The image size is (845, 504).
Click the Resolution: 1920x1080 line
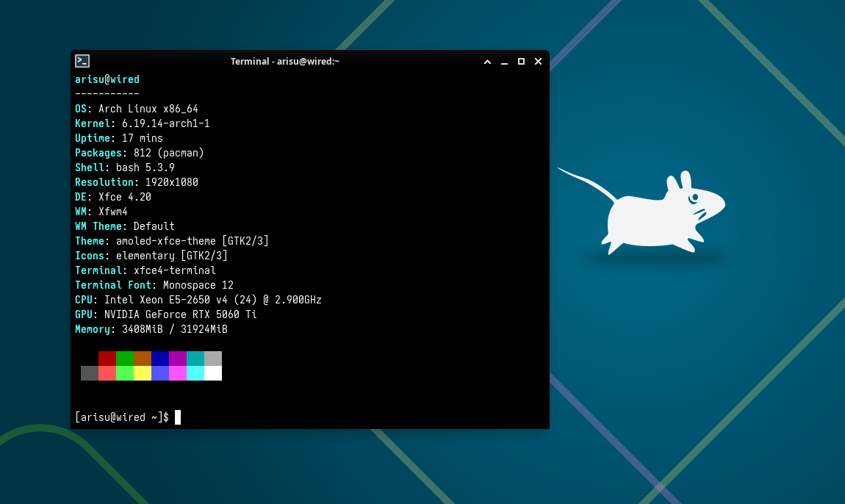click(137, 182)
